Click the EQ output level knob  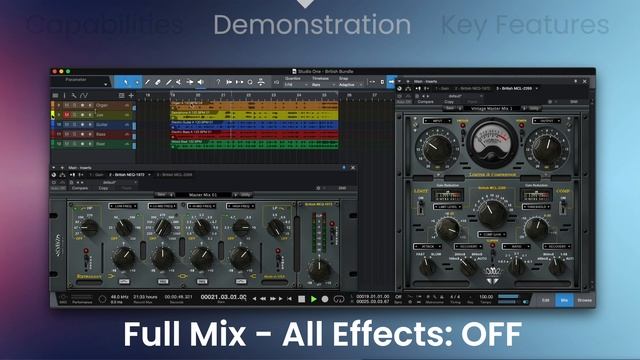click(320, 269)
